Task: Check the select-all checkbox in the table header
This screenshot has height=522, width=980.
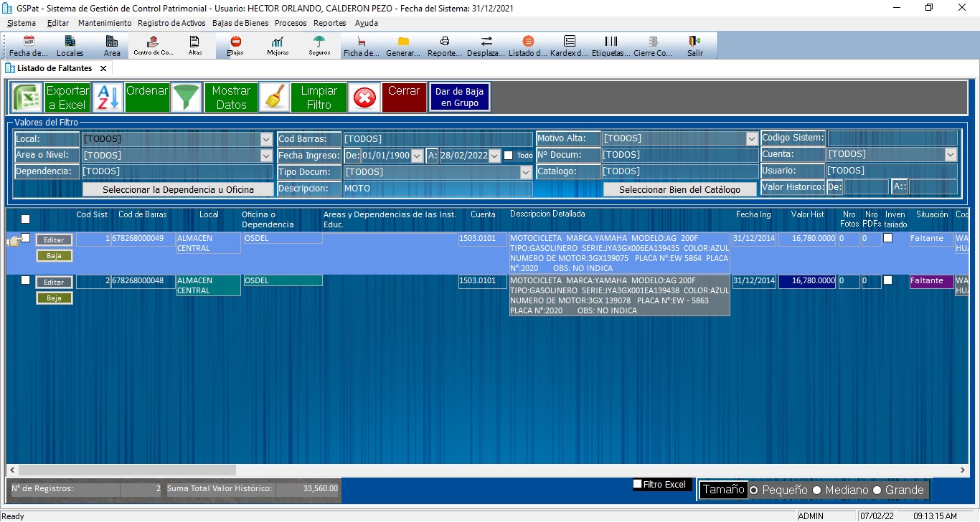Action: pyautogui.click(x=26, y=219)
